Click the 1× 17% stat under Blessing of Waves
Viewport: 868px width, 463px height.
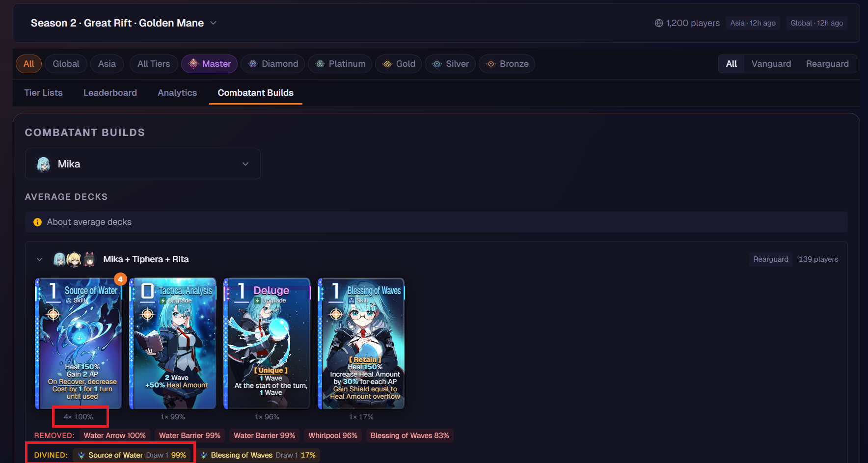361,417
